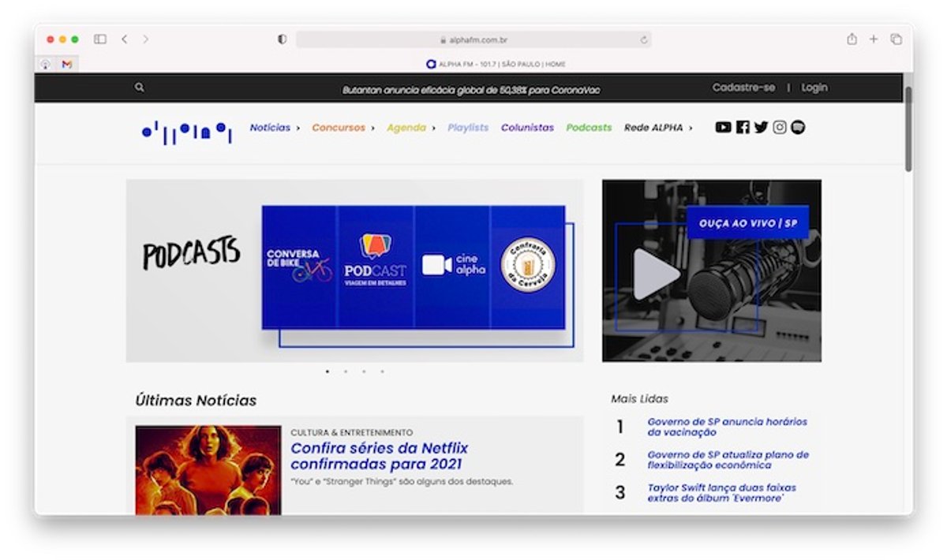Select the second carousel dot
947x560 pixels.
click(x=346, y=371)
